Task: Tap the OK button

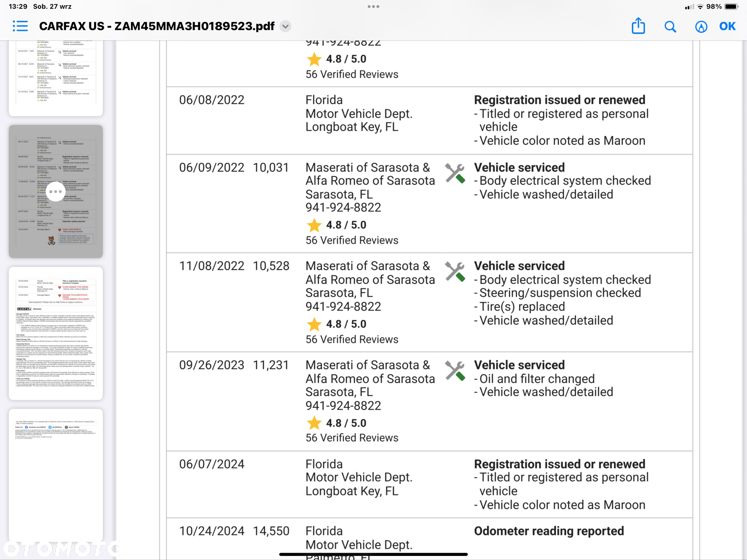Action: pyautogui.click(x=727, y=26)
